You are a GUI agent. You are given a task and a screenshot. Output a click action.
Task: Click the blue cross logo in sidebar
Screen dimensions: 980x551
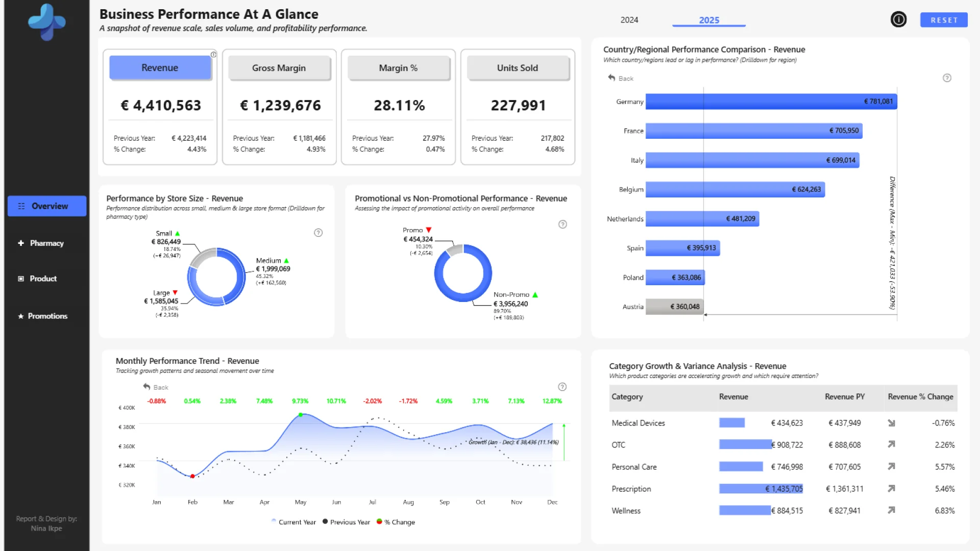pyautogui.click(x=46, y=21)
